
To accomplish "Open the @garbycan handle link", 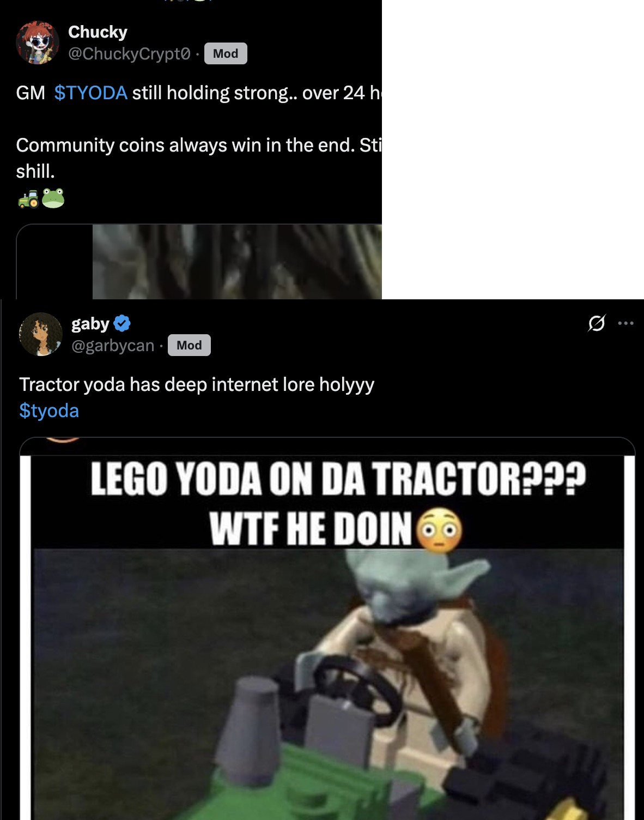I will click(113, 346).
